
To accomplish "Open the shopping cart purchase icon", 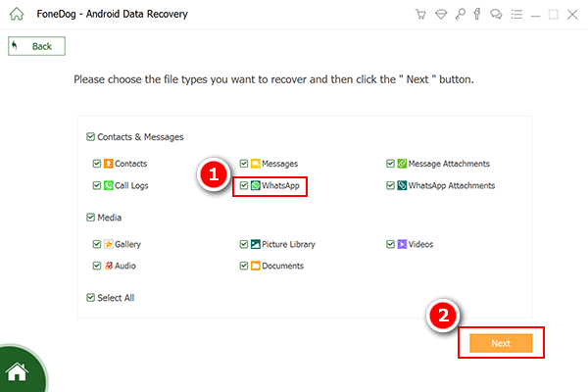I will pos(421,15).
